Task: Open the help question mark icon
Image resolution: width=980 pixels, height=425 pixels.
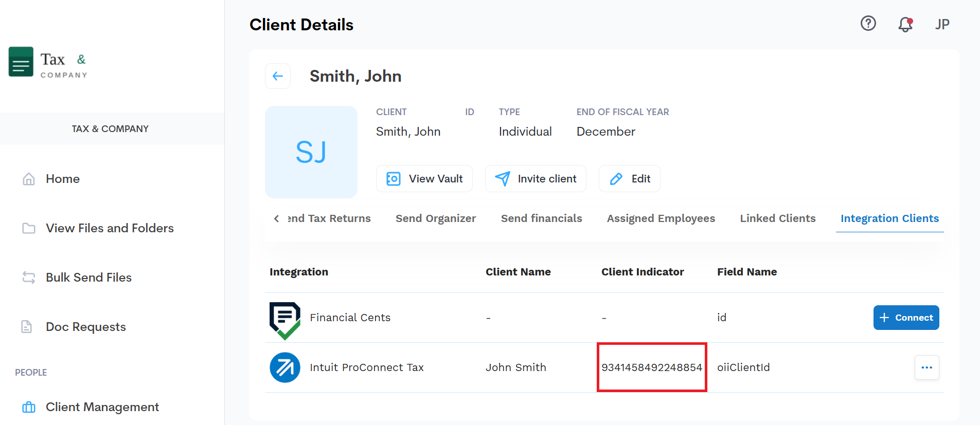Action: (x=868, y=24)
